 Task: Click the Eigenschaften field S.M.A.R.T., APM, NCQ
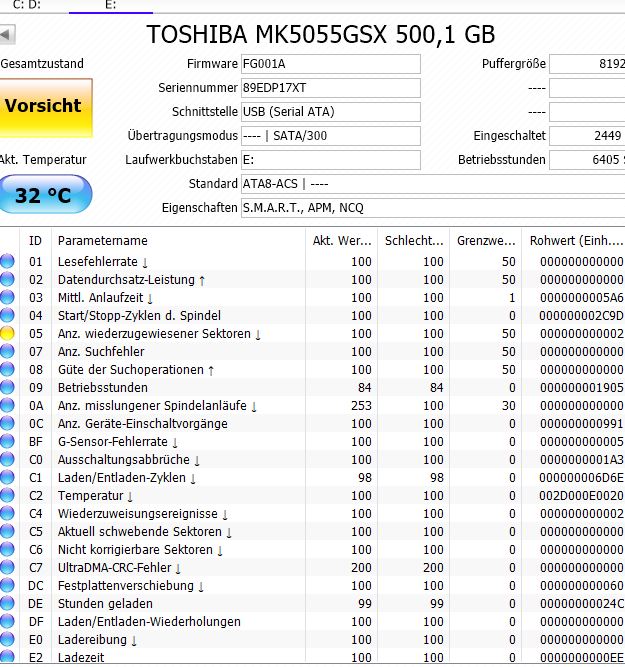click(433, 208)
